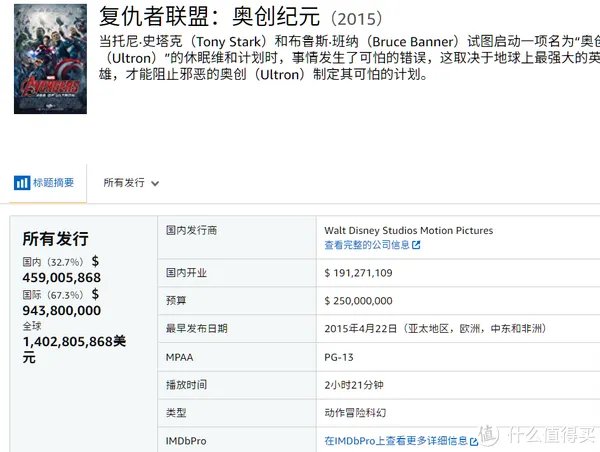Viewport: 600px width, 452px height.
Task: Select Walt Disney Studios Motion Pictures distributor text
Action: (408, 230)
